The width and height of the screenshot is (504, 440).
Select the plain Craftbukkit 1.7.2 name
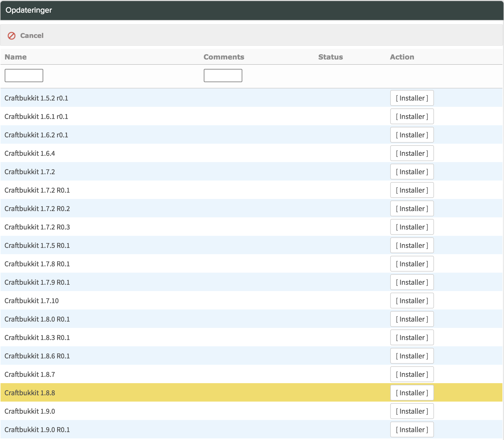30,172
